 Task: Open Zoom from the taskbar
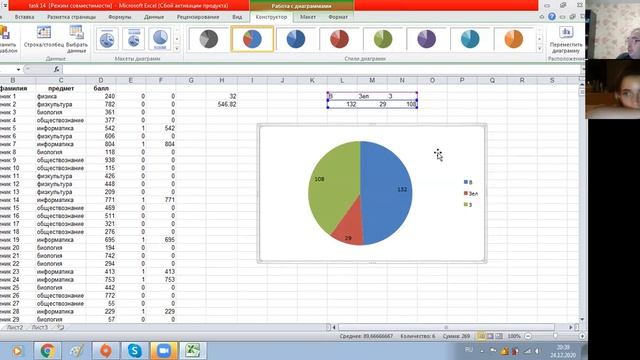click(164, 351)
